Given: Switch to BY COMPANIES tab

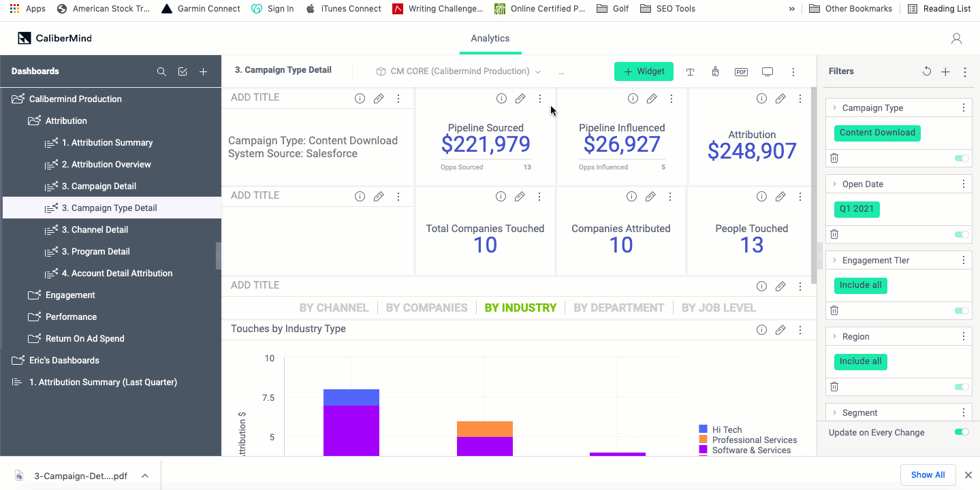Looking at the screenshot, I should pos(426,308).
